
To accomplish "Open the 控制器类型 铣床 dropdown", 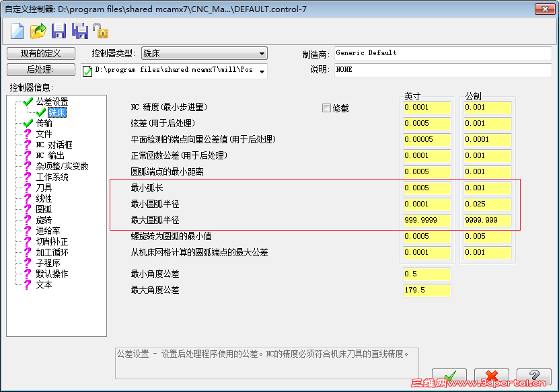I will coord(204,54).
